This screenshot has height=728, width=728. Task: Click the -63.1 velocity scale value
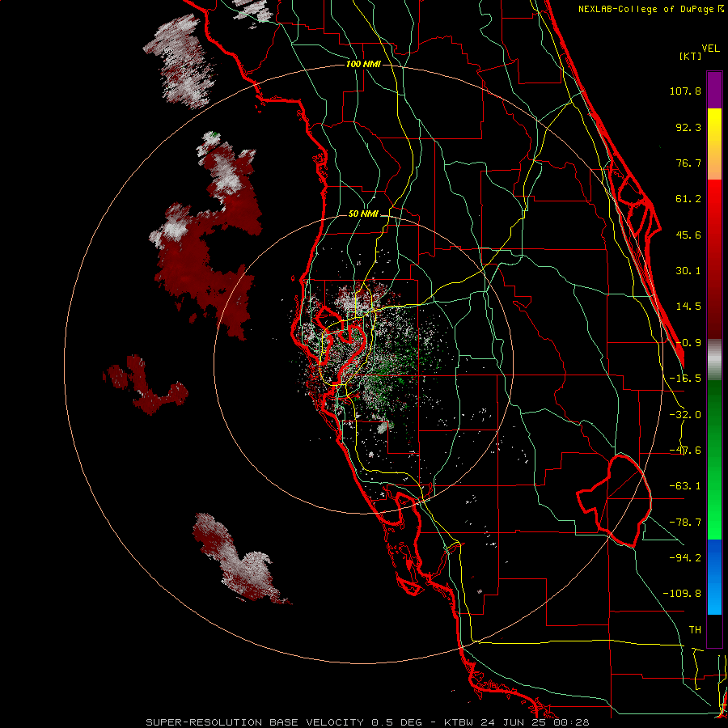pyautogui.click(x=685, y=486)
